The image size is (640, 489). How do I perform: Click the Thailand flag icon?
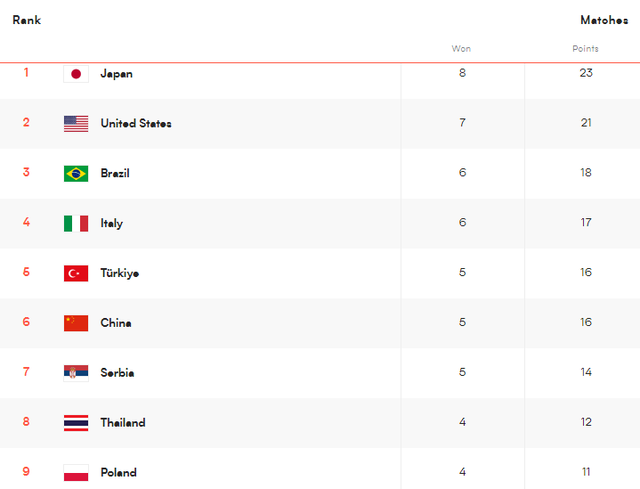pyautogui.click(x=76, y=422)
